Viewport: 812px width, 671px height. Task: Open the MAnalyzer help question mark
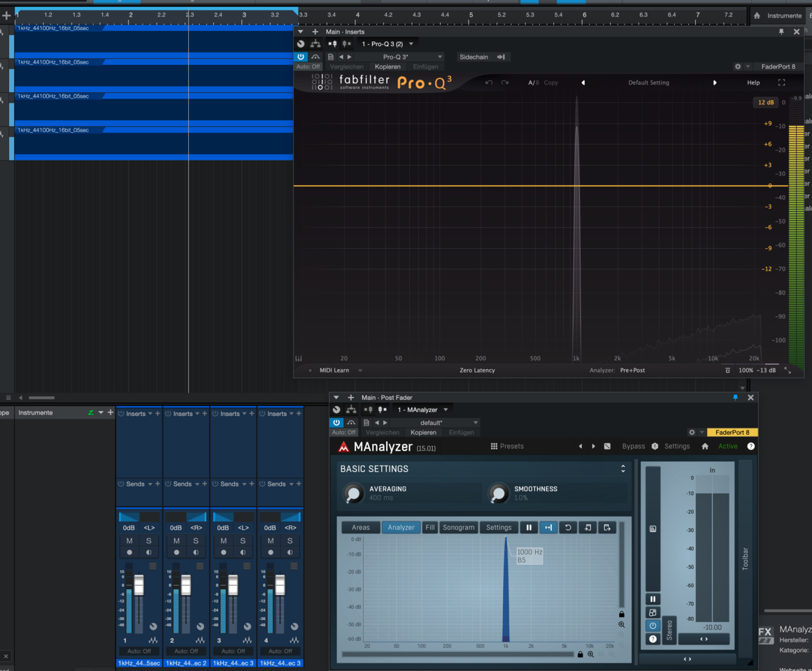click(750, 447)
